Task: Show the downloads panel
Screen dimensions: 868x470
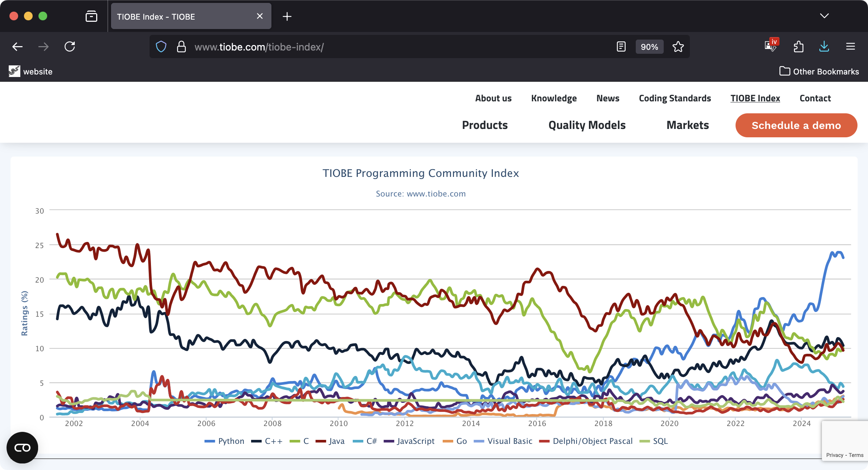Action: [824, 46]
